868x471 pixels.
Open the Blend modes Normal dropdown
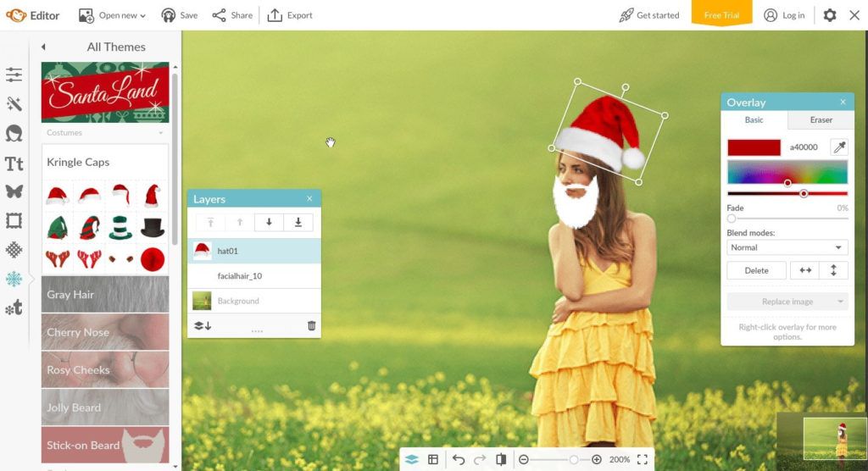[787, 247]
